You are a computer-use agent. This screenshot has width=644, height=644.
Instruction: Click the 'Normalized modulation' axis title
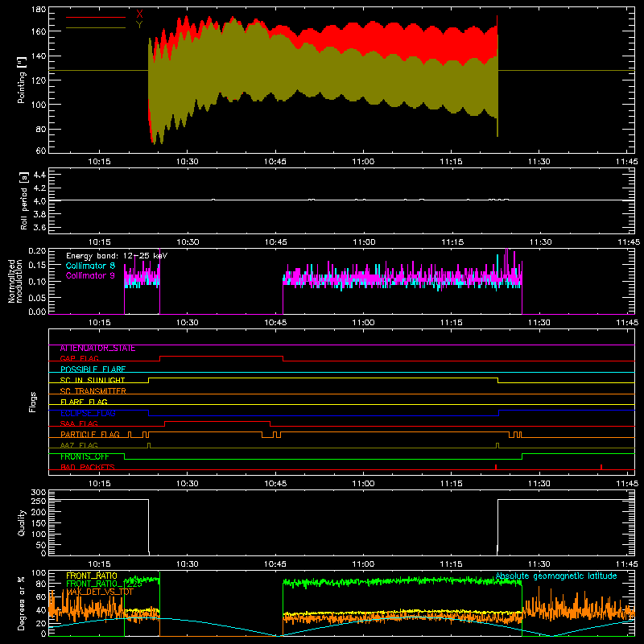pos(15,281)
